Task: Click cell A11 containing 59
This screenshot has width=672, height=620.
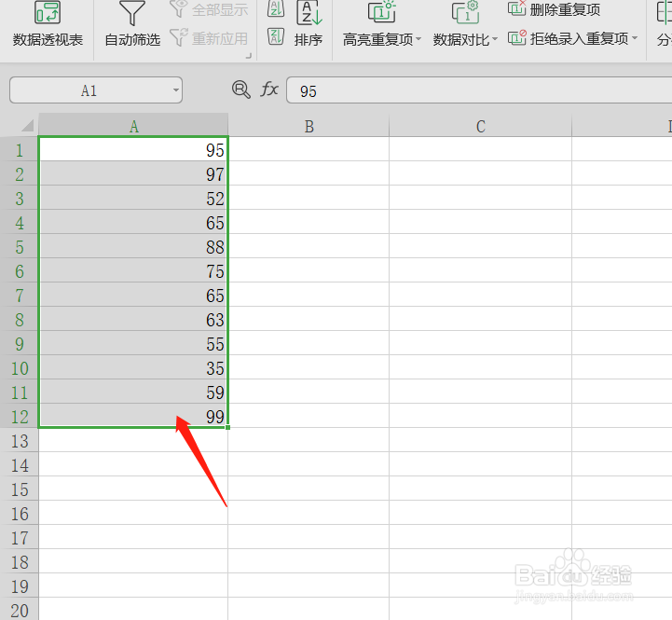Action: point(133,392)
